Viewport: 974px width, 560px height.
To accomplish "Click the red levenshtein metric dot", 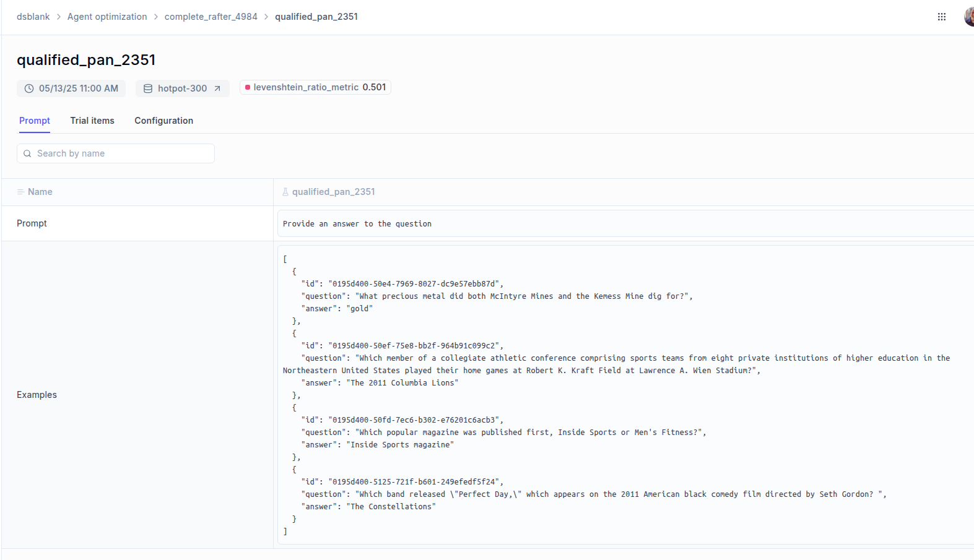I will (248, 87).
